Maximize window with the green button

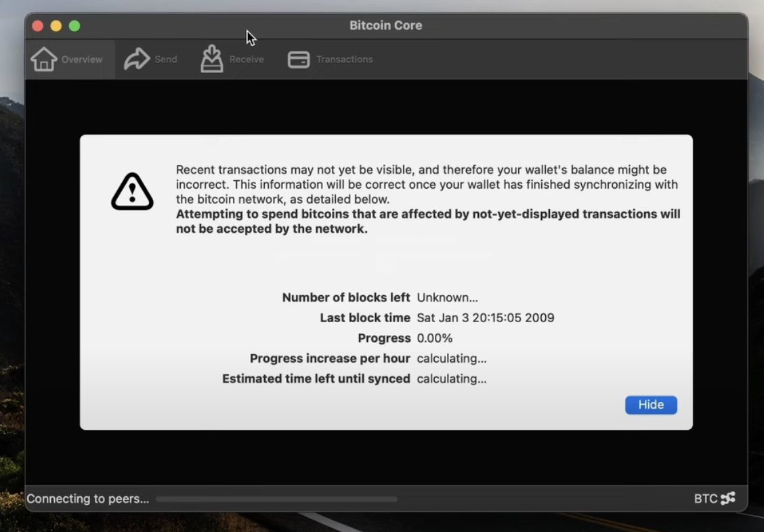[75, 26]
